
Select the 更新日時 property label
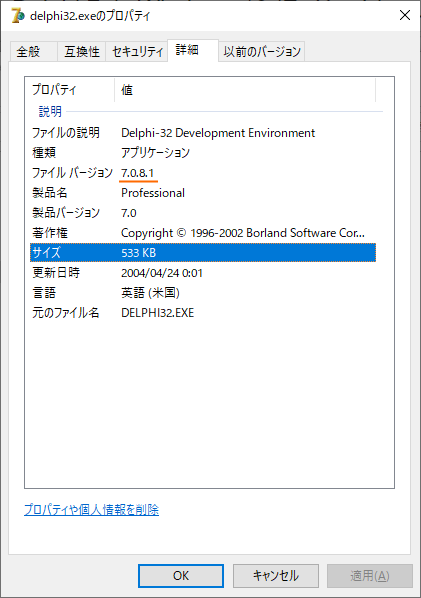[56, 272]
